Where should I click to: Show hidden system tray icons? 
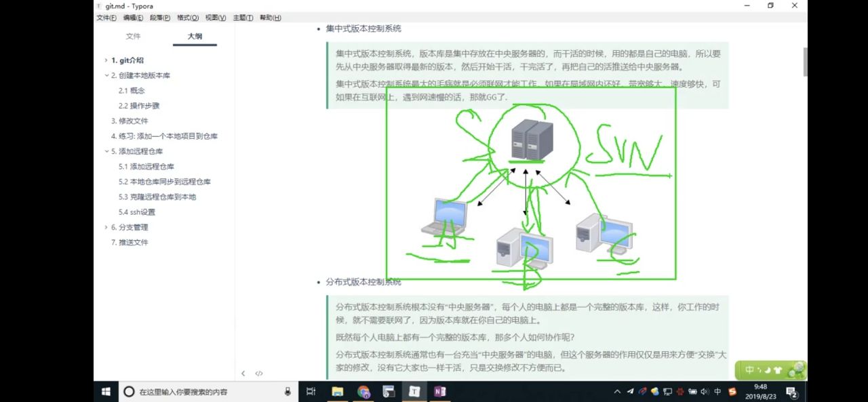click(617, 391)
